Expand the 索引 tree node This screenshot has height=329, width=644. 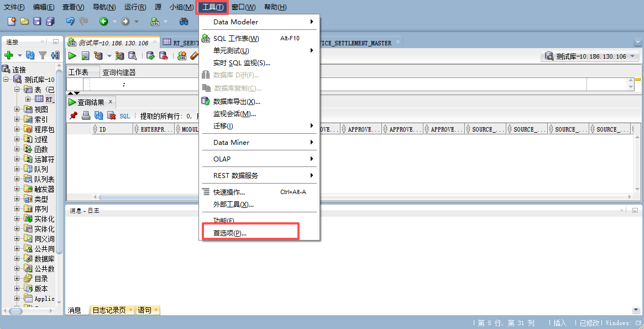pyautogui.click(x=17, y=119)
